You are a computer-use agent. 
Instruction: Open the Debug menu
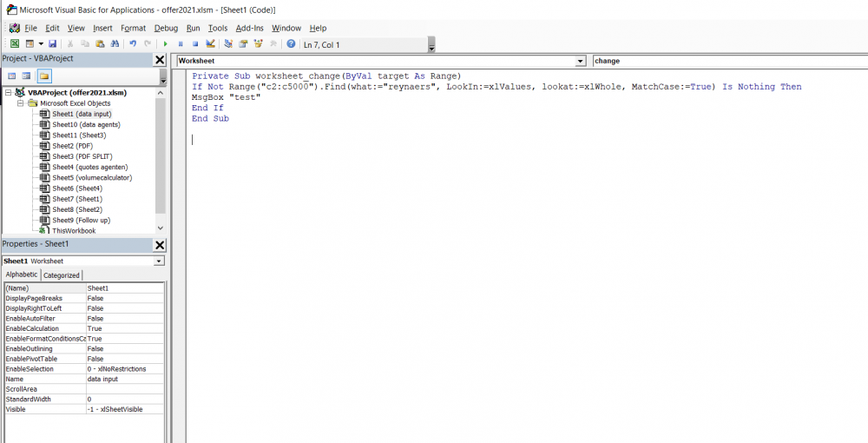(166, 29)
